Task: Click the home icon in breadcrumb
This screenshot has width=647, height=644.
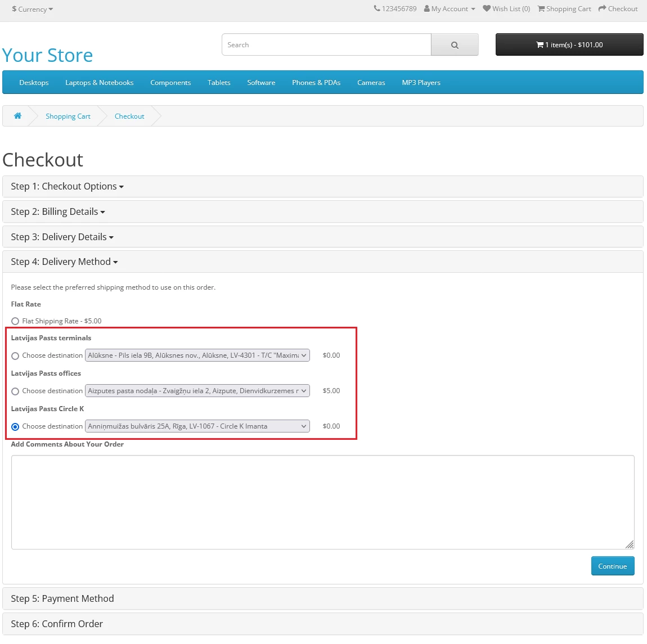Action: pyautogui.click(x=18, y=116)
